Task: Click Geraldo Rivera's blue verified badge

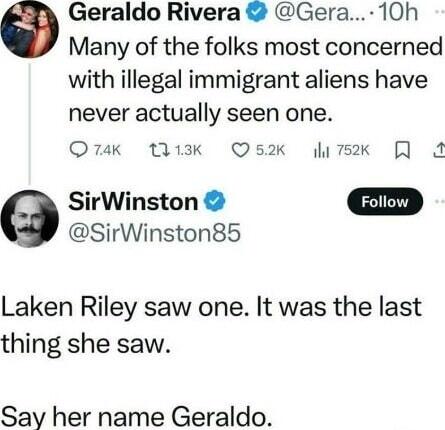Action: click(257, 13)
